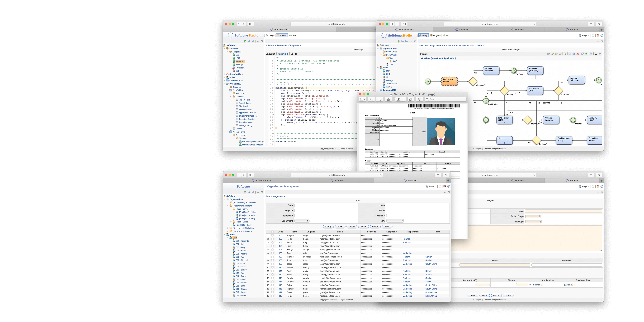Click expand-all icon in JavaScript template window sidebar
The height and width of the screenshot is (322, 644).
click(x=249, y=41)
